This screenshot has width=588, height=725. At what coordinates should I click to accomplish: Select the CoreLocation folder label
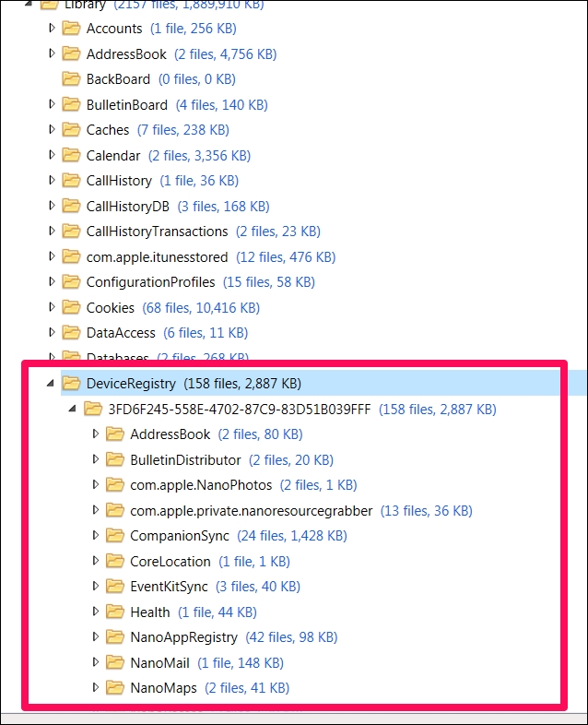(171, 561)
